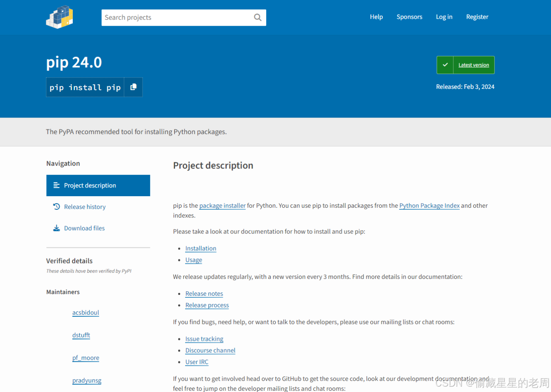
Task: Click the Download files arrow icon
Action: (x=57, y=228)
